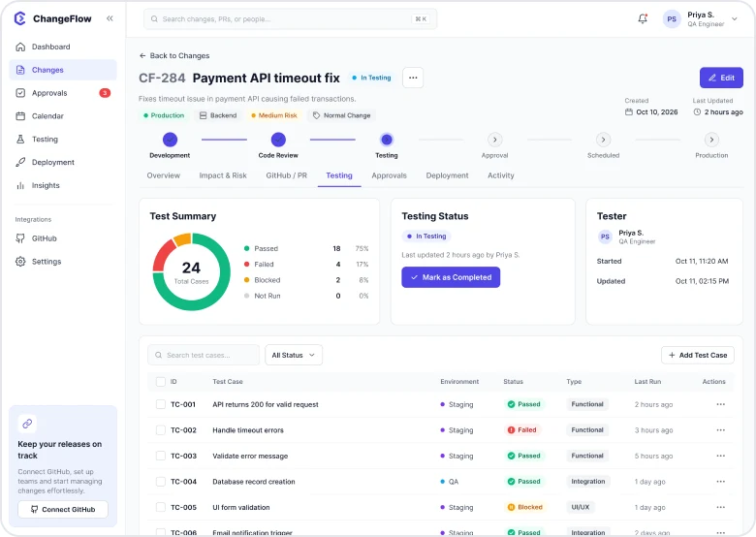Open the Calendar sidebar item

click(63, 116)
